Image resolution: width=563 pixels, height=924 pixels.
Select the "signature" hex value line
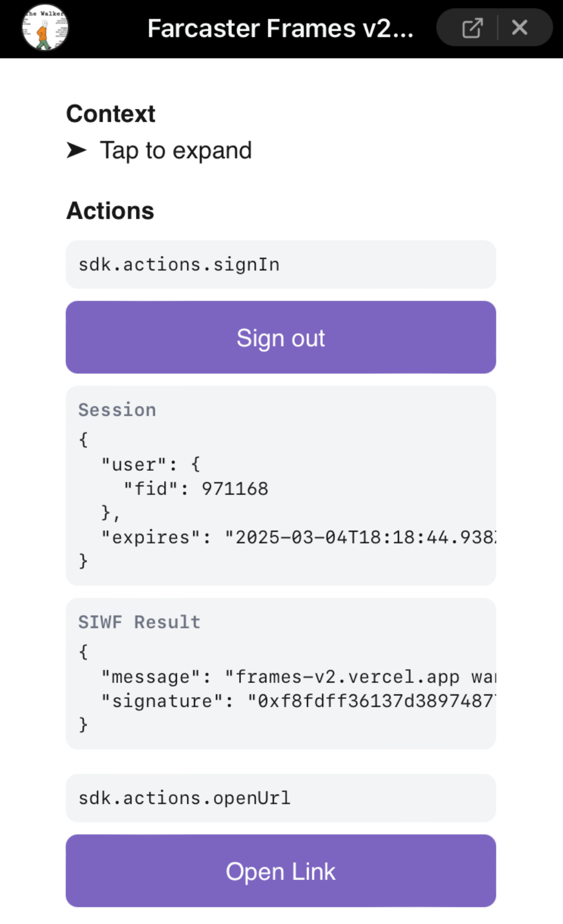pyautogui.click(x=370, y=701)
